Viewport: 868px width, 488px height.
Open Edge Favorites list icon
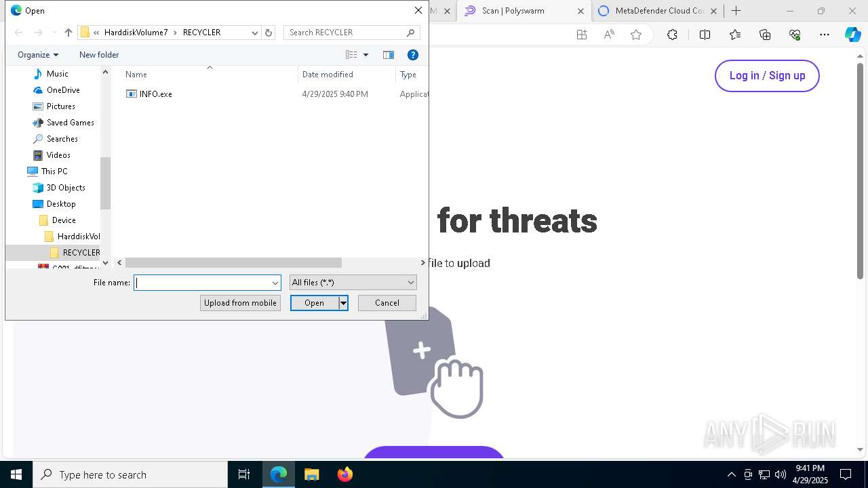pos(735,35)
